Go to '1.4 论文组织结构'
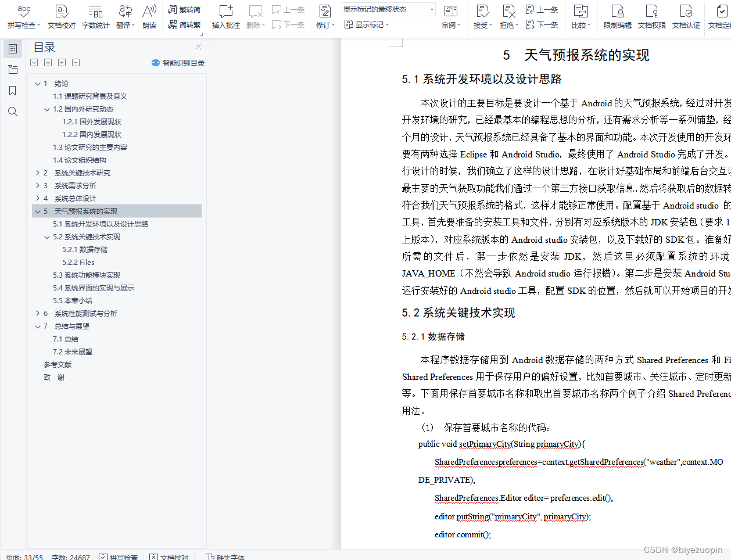 [x=80, y=160]
